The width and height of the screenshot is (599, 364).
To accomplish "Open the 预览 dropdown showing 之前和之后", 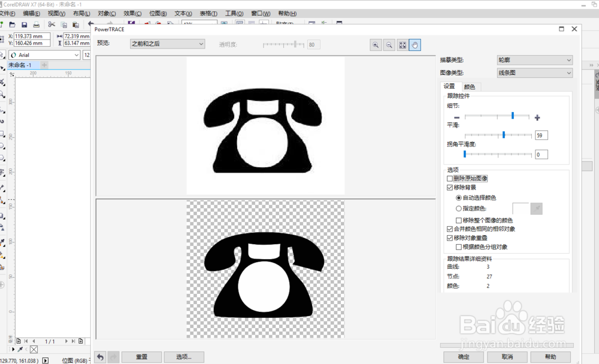I will pos(167,44).
